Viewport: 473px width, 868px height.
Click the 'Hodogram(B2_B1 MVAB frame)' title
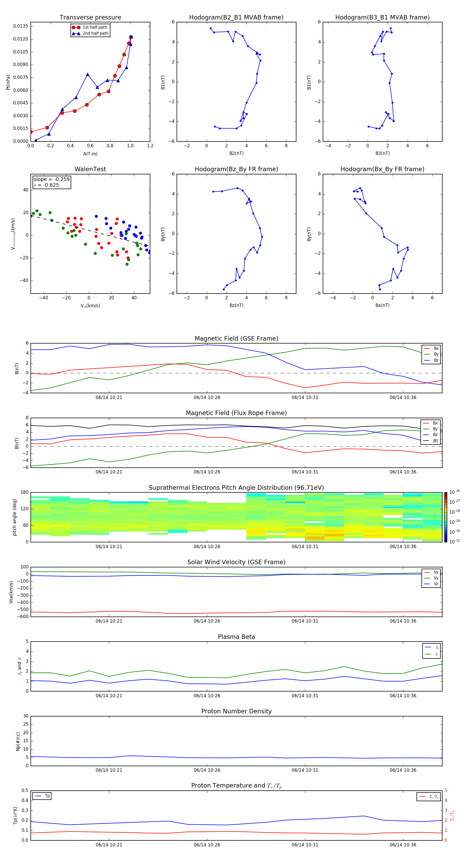236,18
